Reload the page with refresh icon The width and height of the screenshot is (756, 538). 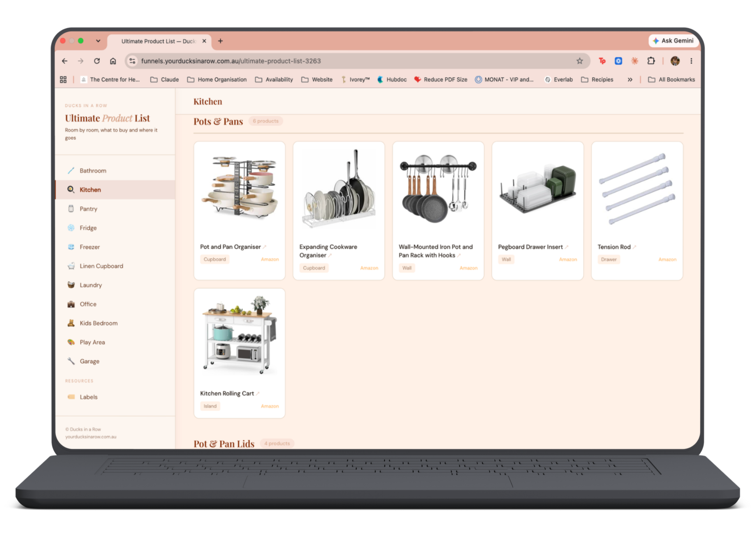pos(97,61)
